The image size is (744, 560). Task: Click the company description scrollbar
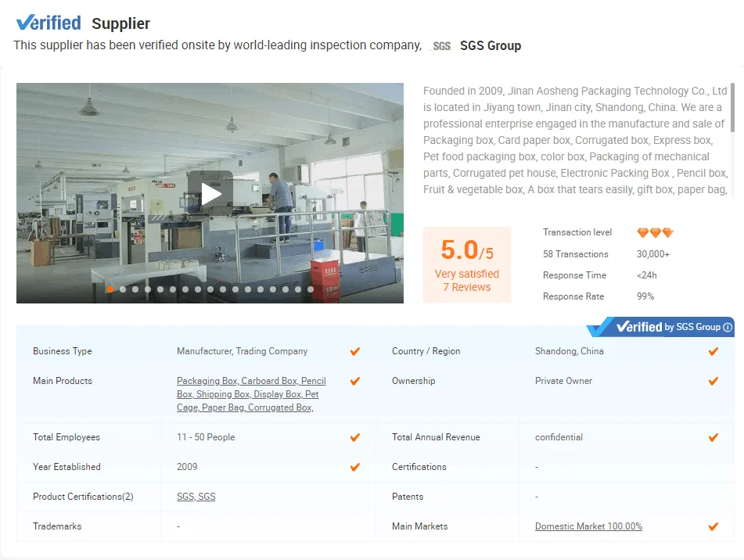click(x=732, y=108)
